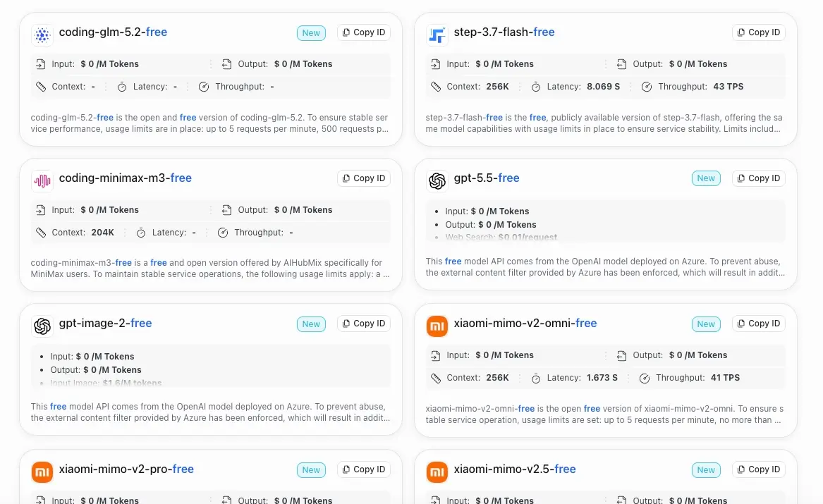Copy ID of step-3.7-flash-free
This screenshot has height=504, width=823.
758,32
